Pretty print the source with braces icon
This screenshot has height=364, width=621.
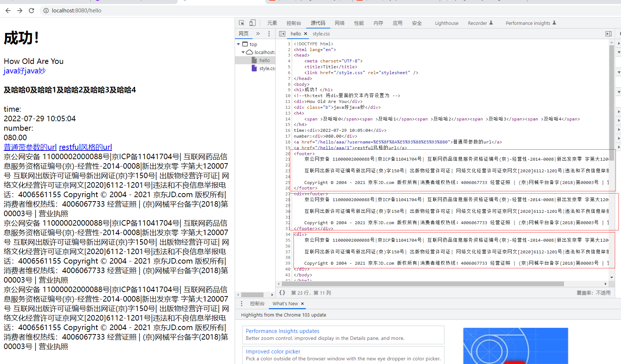tap(282, 293)
